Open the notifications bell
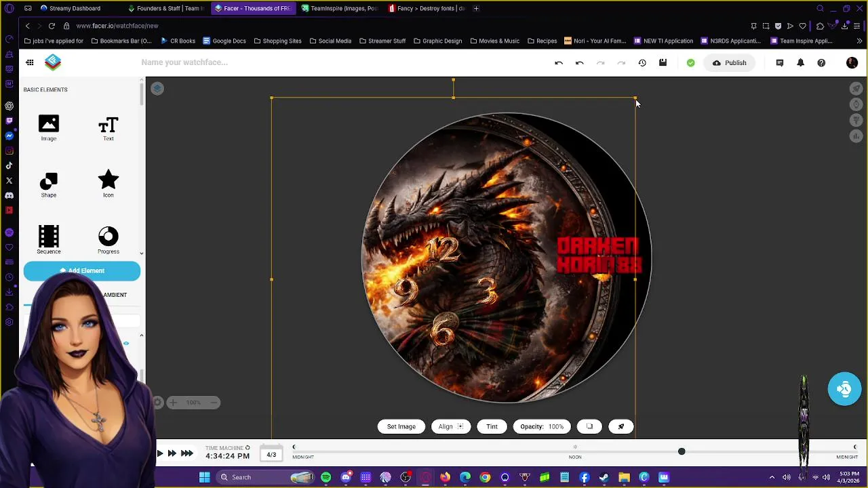Image resolution: width=868 pixels, height=488 pixels. pyautogui.click(x=800, y=62)
